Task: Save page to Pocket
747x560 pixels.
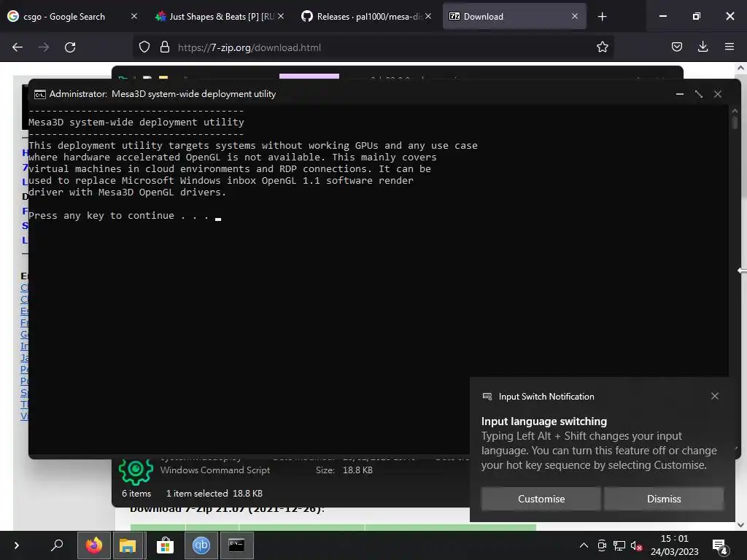Action: pos(677,47)
